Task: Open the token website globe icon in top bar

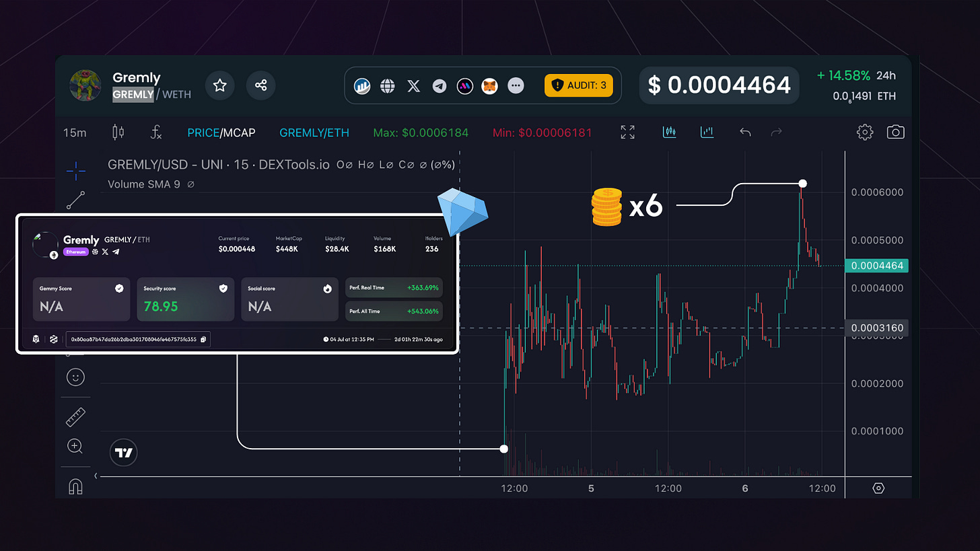Action: pyautogui.click(x=388, y=86)
